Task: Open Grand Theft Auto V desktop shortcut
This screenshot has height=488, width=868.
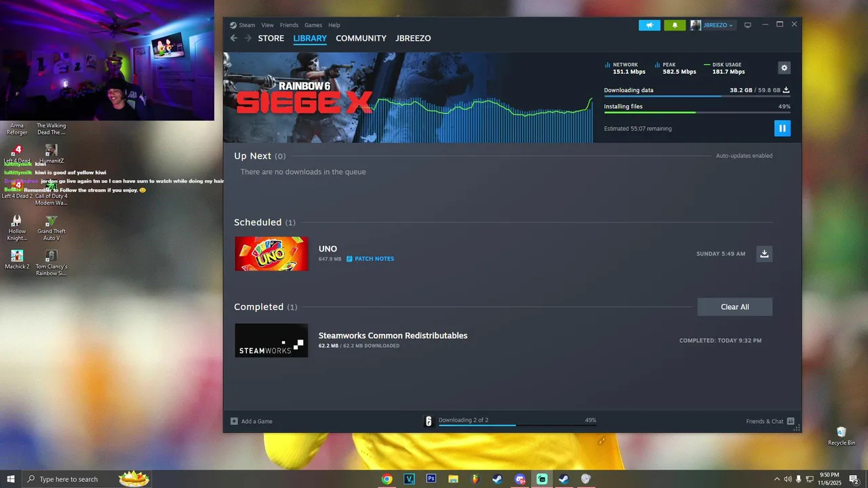Action: coord(51,227)
